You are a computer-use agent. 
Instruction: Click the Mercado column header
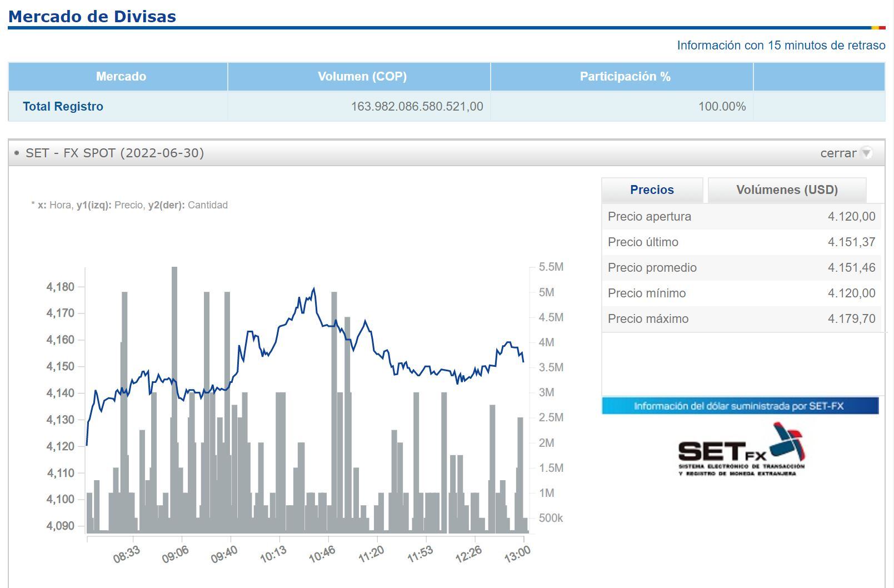121,77
